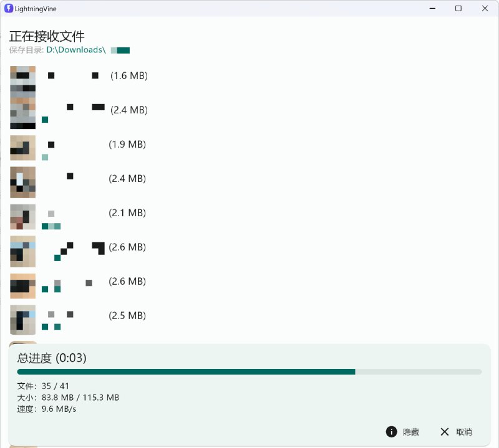Minimize the LightningVine window
Image resolution: width=499 pixels, height=448 pixels.
[432, 9]
